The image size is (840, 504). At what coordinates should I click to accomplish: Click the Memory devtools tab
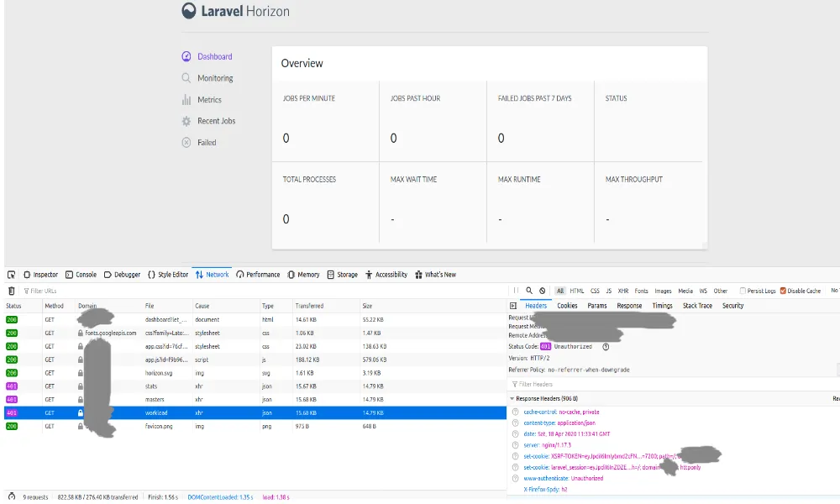point(303,275)
